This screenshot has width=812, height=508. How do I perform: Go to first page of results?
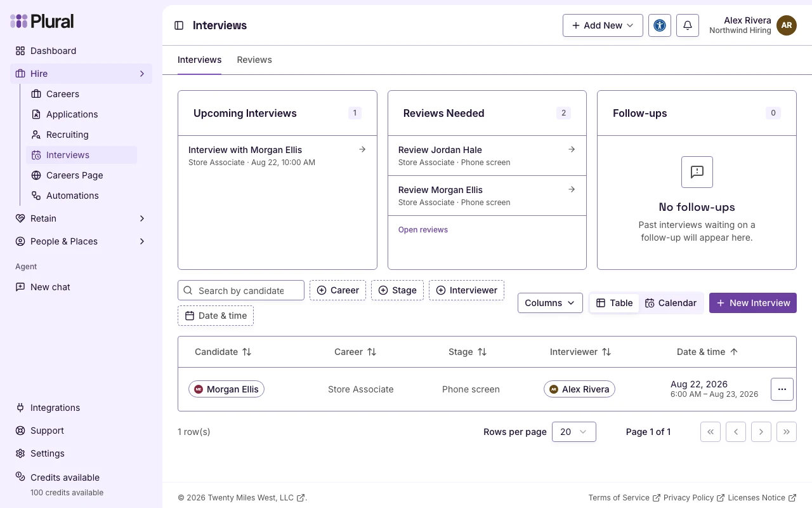[710, 432]
